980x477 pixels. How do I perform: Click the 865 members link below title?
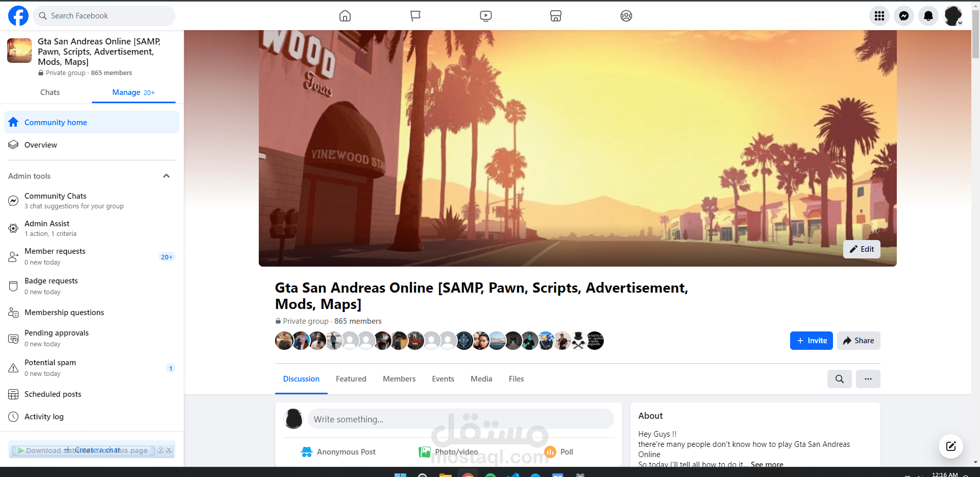click(358, 321)
